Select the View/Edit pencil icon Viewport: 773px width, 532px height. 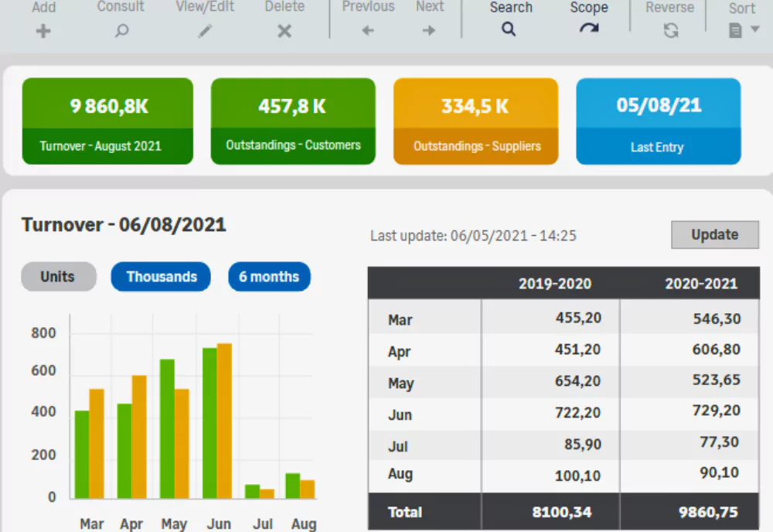[205, 31]
